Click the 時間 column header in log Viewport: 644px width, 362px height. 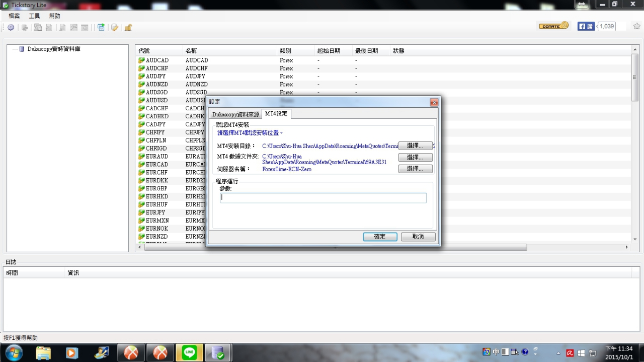35,273
